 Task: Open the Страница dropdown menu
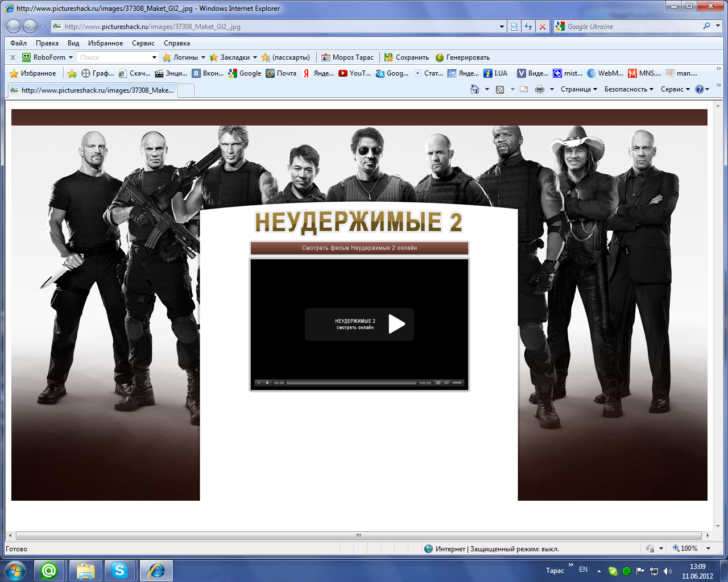pos(579,89)
